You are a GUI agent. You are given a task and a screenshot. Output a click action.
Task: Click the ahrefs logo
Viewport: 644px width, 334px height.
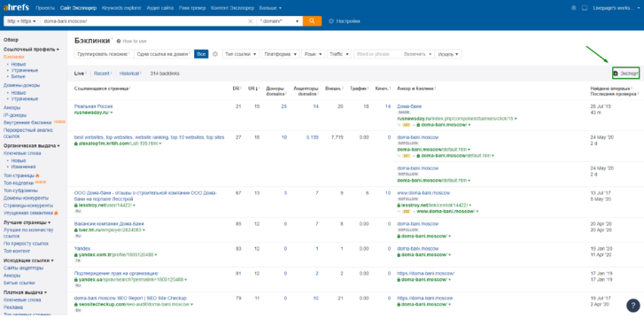click(17, 7)
